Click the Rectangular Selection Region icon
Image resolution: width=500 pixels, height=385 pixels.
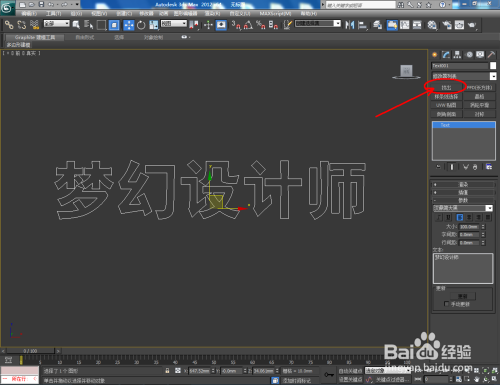pyautogui.click(x=101, y=25)
